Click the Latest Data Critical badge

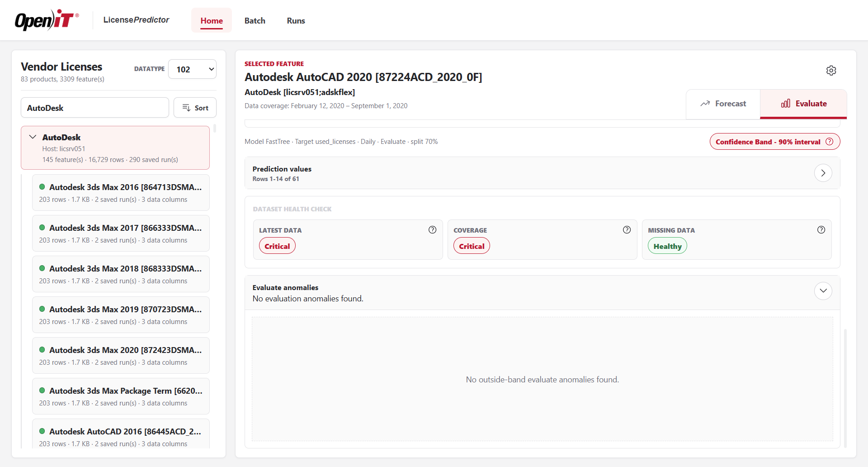277,246
